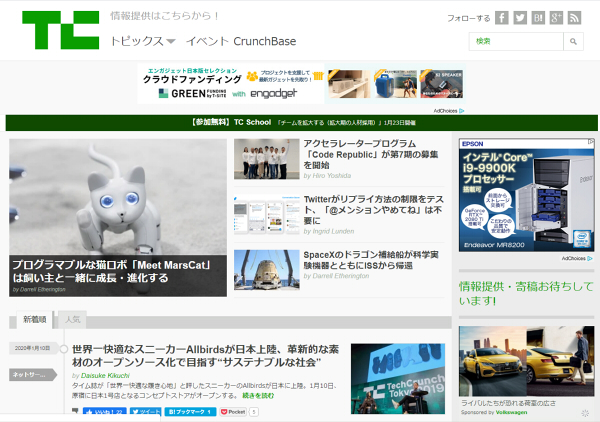Open the プログラマブルな猫ロボ headline
The image size is (600, 422).
[x=112, y=271]
